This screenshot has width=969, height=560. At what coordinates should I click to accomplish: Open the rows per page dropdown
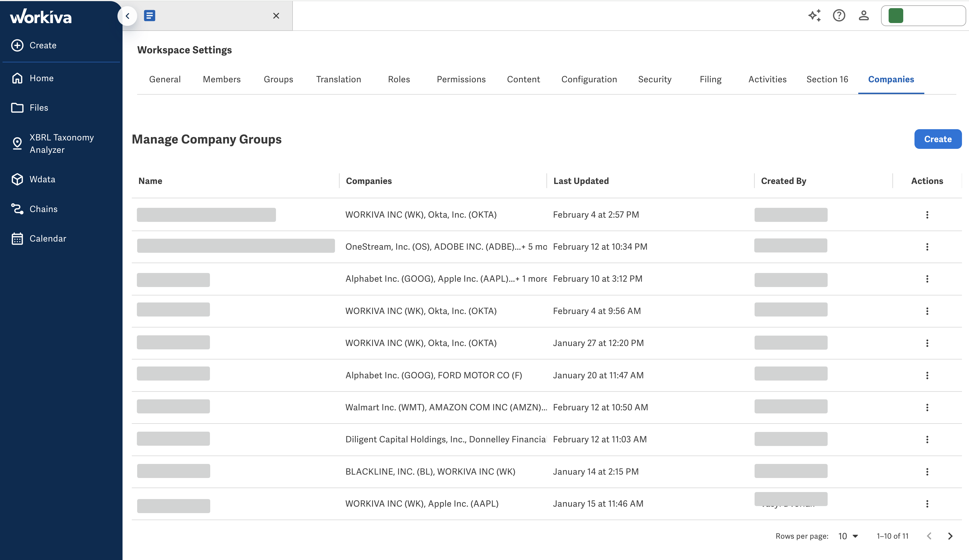pyautogui.click(x=848, y=536)
